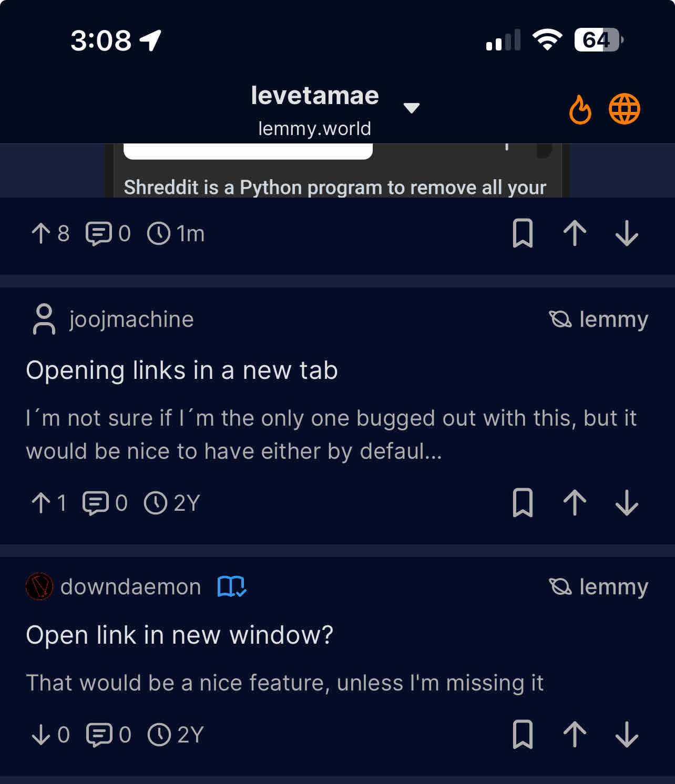
Task: Tap the orange flame sort icon
Action: click(580, 109)
